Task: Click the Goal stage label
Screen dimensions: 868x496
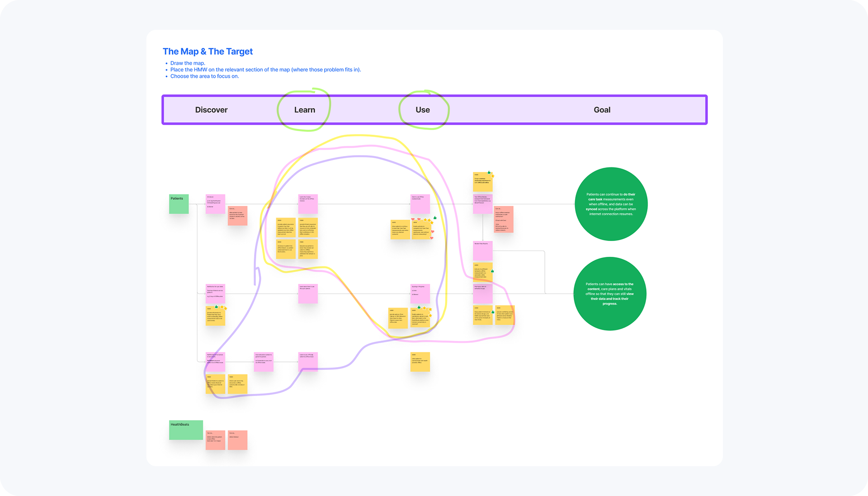Action: tap(602, 110)
